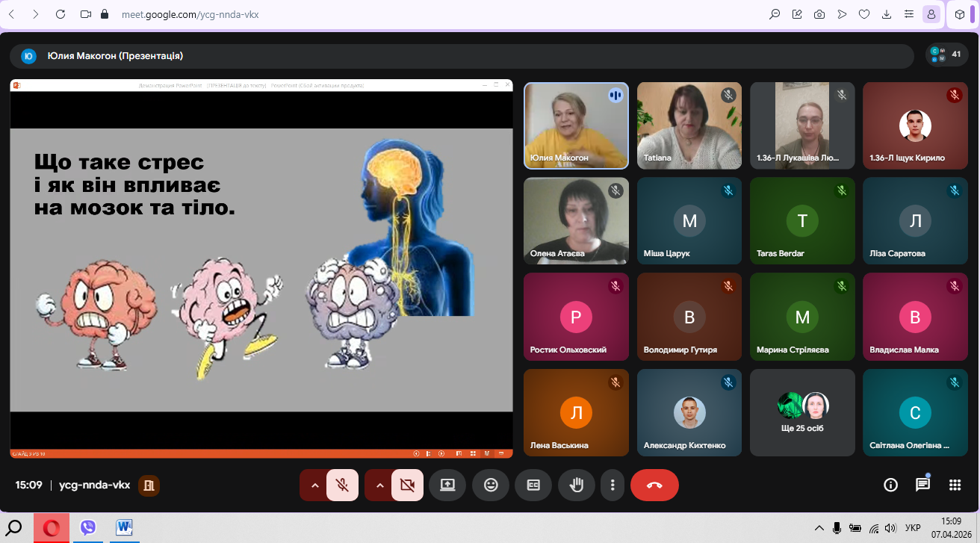Click the "Ще 25 осіб" tile
The height and width of the screenshot is (543, 980).
coord(802,412)
